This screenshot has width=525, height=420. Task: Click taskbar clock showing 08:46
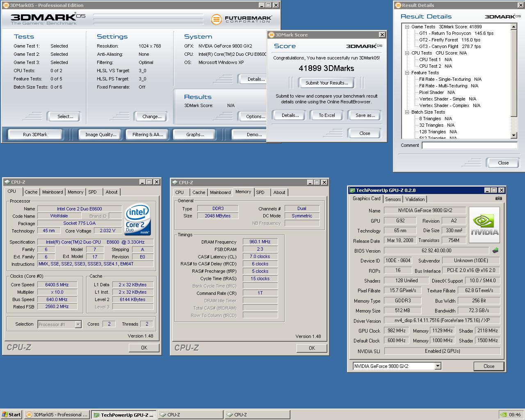(515, 415)
